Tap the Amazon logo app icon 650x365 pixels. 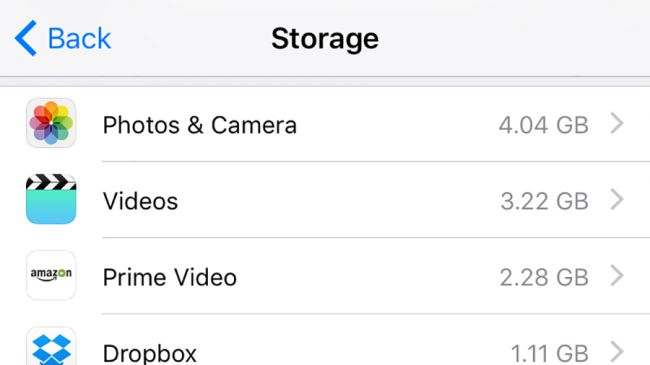tap(51, 275)
